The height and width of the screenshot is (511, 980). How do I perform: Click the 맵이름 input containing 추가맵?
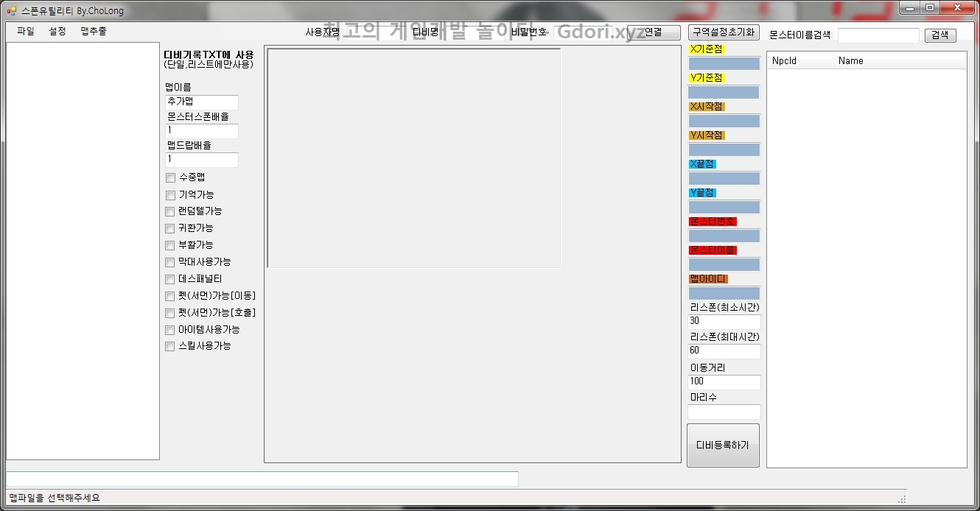click(201, 102)
